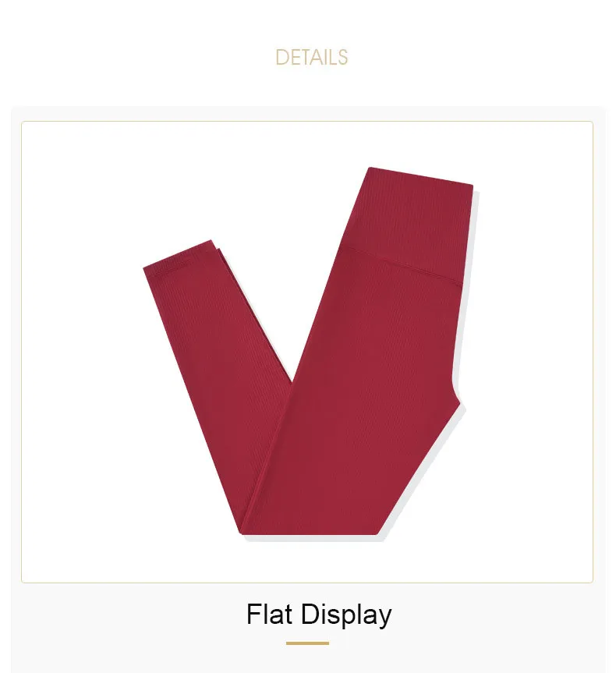Click the letter D in DETAILS

(x=281, y=58)
